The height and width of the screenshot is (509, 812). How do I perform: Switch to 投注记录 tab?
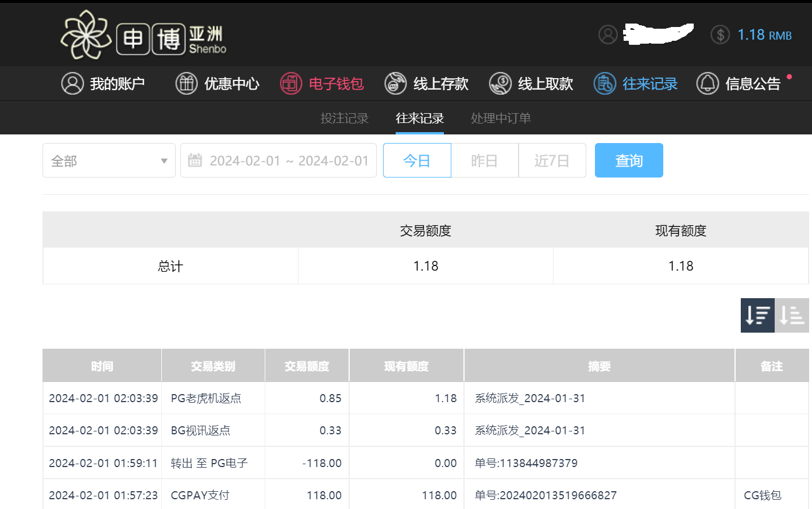[345, 118]
